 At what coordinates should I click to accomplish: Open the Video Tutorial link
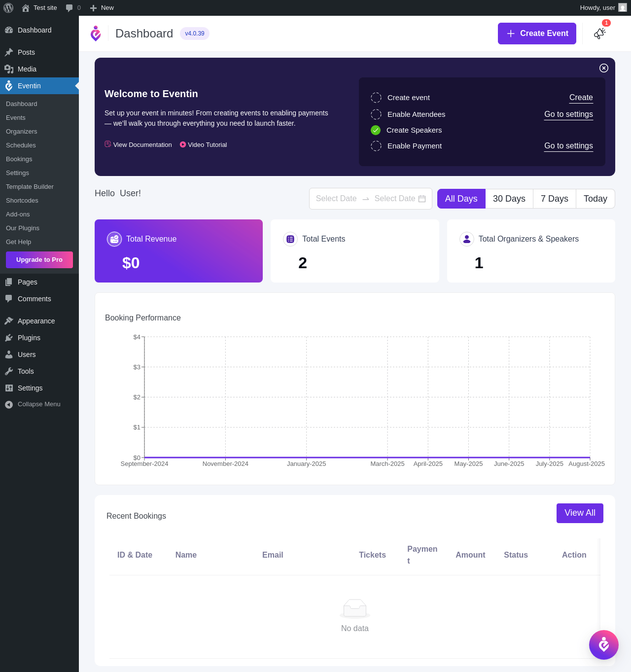pos(204,144)
